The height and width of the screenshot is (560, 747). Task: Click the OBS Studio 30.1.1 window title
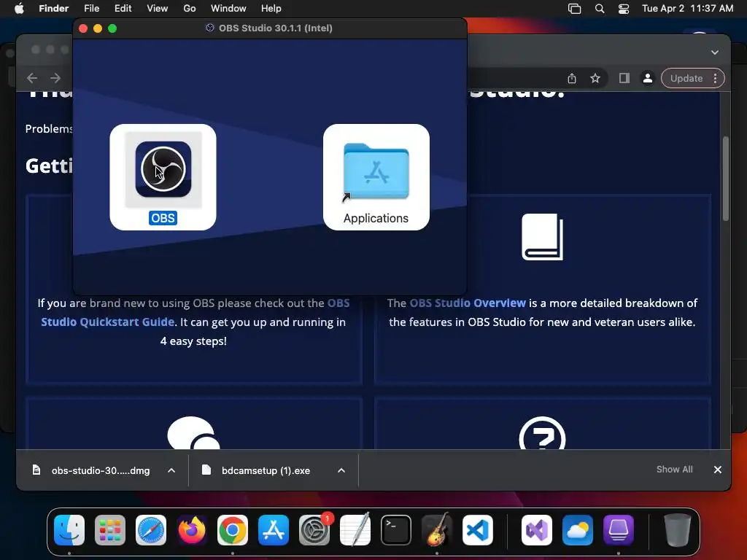coord(275,28)
